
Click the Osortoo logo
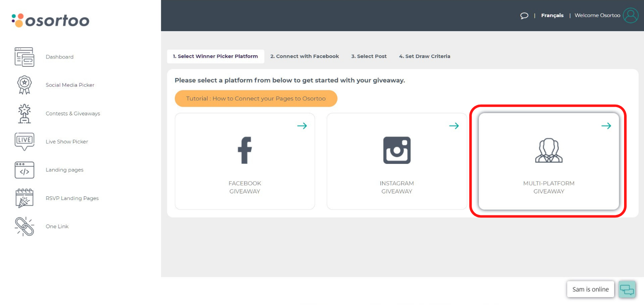[51, 20]
